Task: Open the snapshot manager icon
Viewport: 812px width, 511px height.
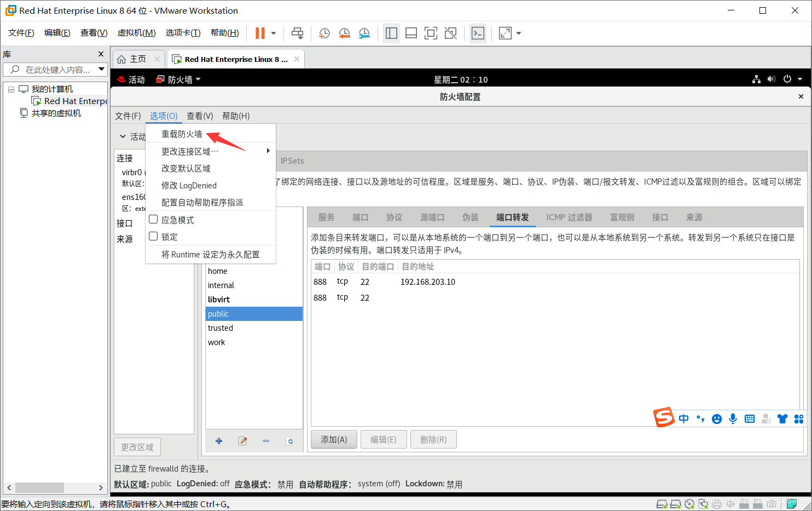Action: click(364, 33)
